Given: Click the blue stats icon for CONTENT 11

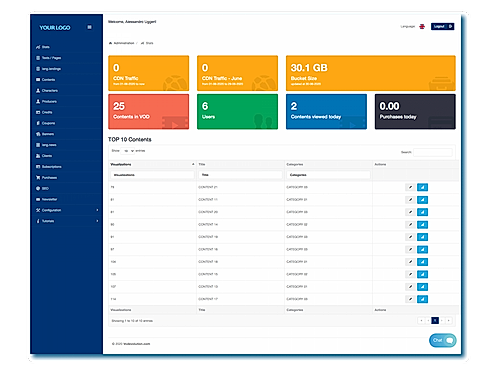Looking at the screenshot, I should point(422,200).
